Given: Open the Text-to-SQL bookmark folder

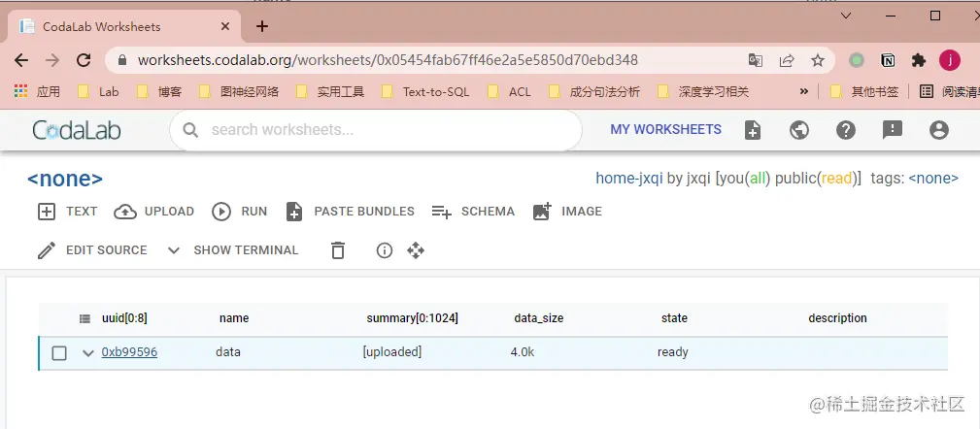Looking at the screenshot, I should (x=425, y=92).
